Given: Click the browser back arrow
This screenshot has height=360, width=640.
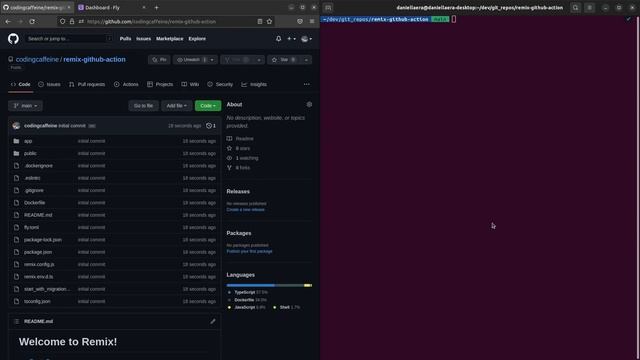Looking at the screenshot, I should click(x=8, y=21).
